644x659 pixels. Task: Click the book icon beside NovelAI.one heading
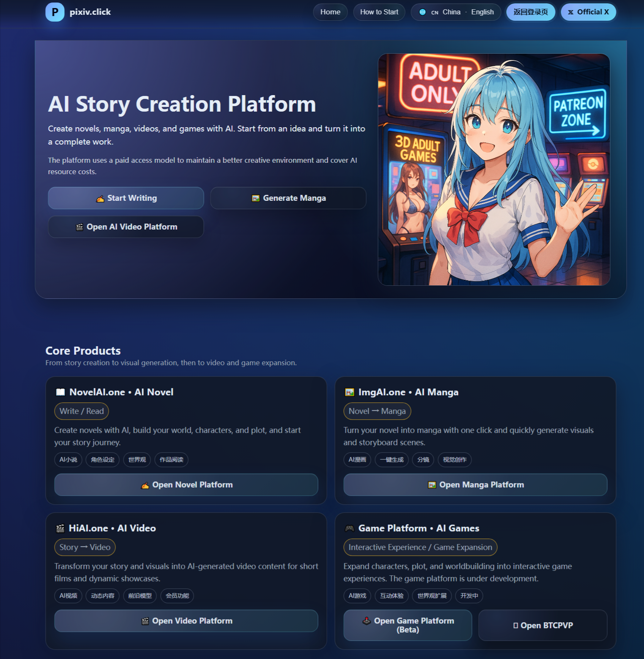tap(60, 392)
